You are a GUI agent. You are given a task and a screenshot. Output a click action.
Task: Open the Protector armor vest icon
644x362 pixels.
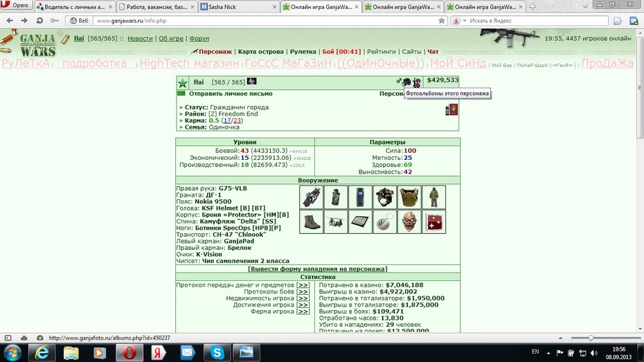pyautogui.click(x=409, y=197)
